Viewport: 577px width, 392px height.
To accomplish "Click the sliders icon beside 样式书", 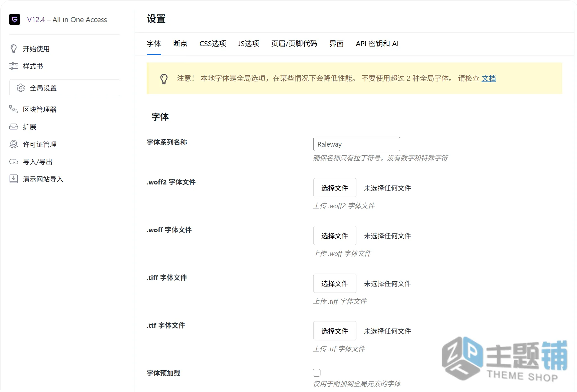I will pyautogui.click(x=13, y=66).
